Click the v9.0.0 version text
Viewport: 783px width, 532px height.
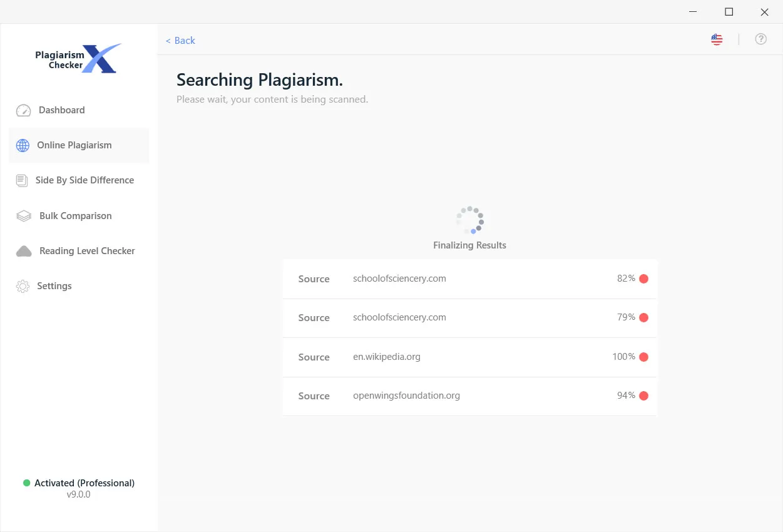pyautogui.click(x=78, y=494)
